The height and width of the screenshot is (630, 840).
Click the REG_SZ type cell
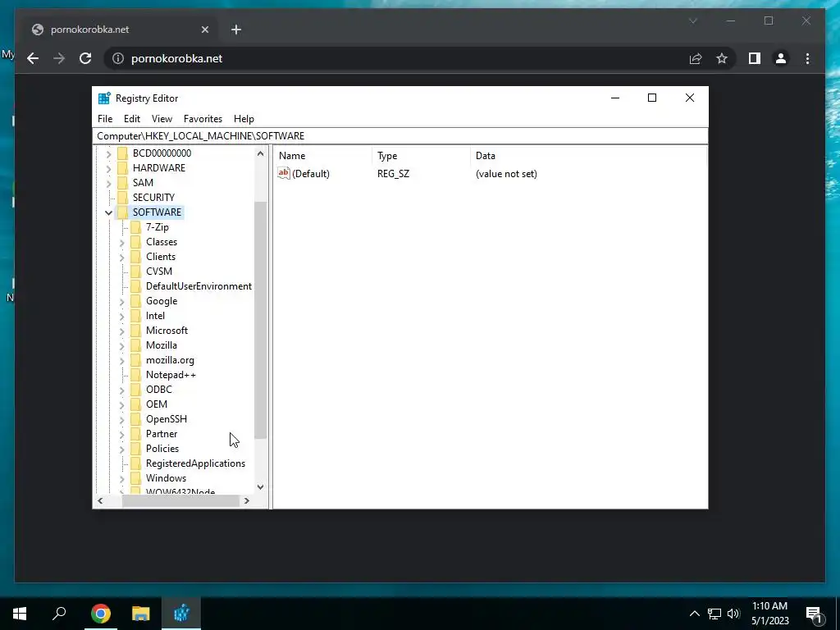point(393,174)
